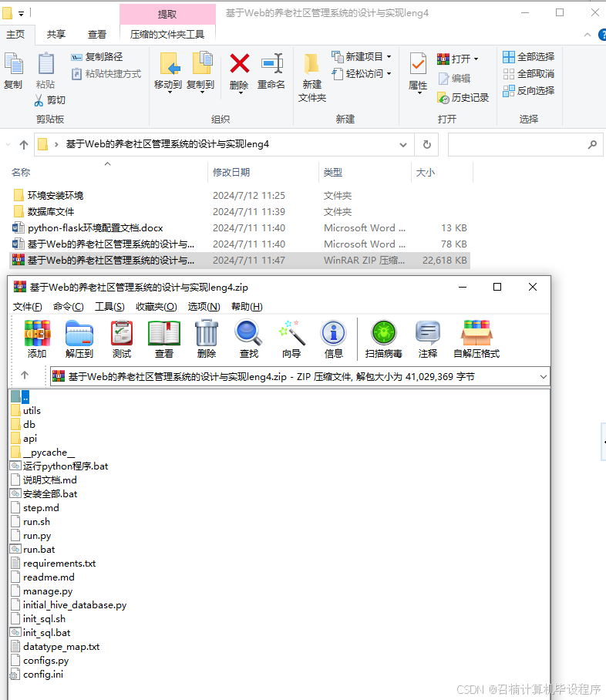Image resolution: width=606 pixels, height=700 pixels.
Task: Open the Comment (注释) icon
Action: [x=427, y=339]
